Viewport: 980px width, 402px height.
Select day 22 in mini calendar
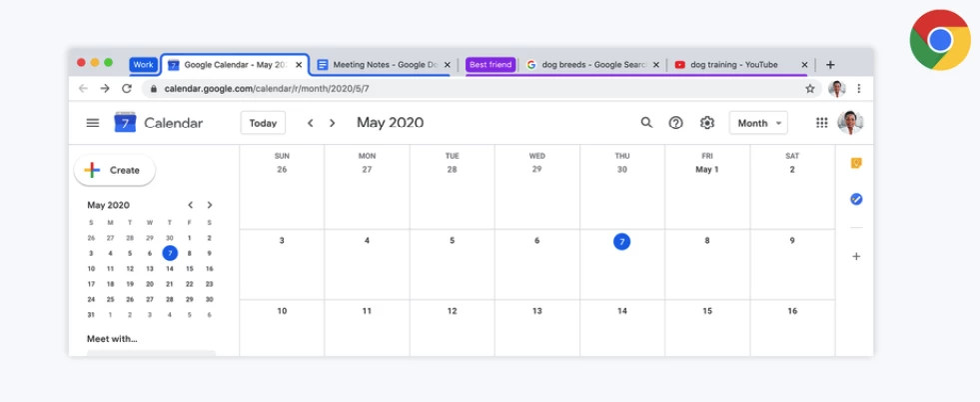coord(190,284)
